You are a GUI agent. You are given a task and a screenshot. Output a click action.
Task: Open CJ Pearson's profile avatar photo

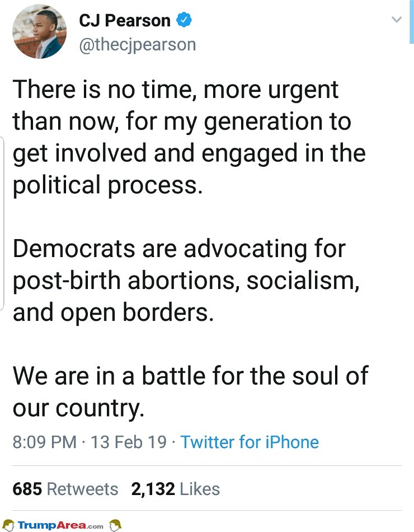40,32
